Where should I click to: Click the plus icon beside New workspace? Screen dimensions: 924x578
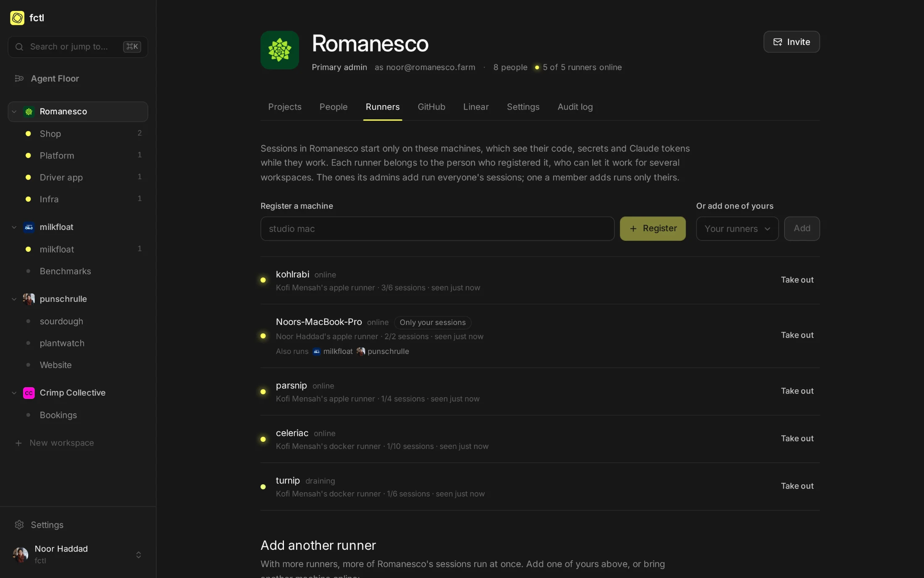coord(18,443)
